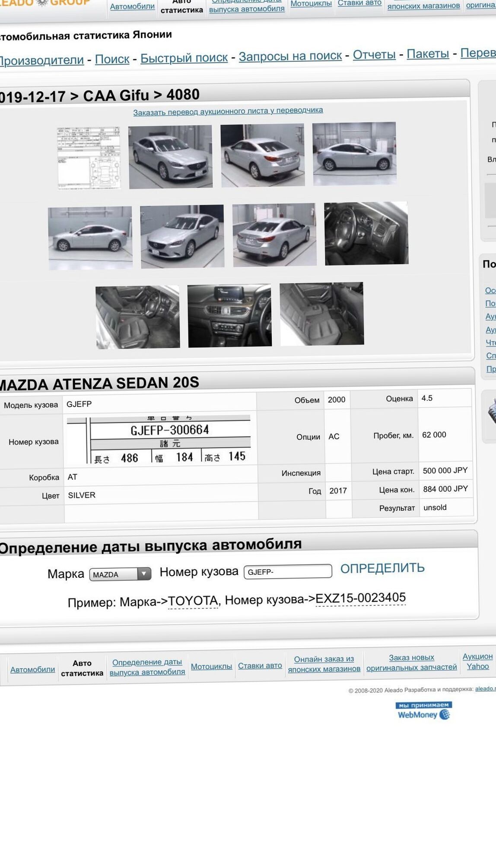The image size is (496, 868).
Task: Click the 2000 engine volume value
Action: pos(337,400)
